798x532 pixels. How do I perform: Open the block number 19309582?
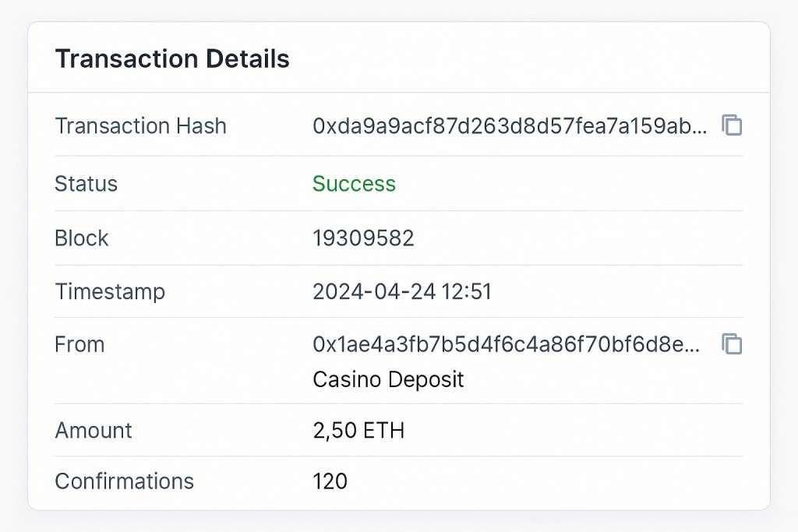(x=363, y=238)
